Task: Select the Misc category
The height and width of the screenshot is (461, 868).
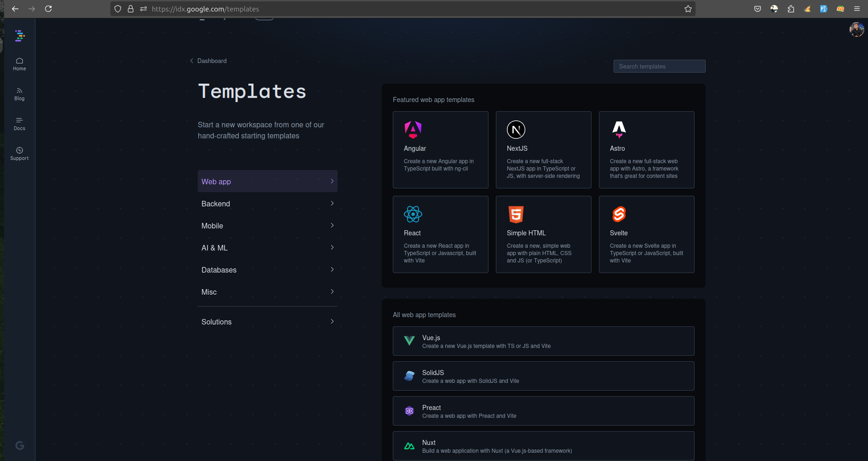Action: 268,292
